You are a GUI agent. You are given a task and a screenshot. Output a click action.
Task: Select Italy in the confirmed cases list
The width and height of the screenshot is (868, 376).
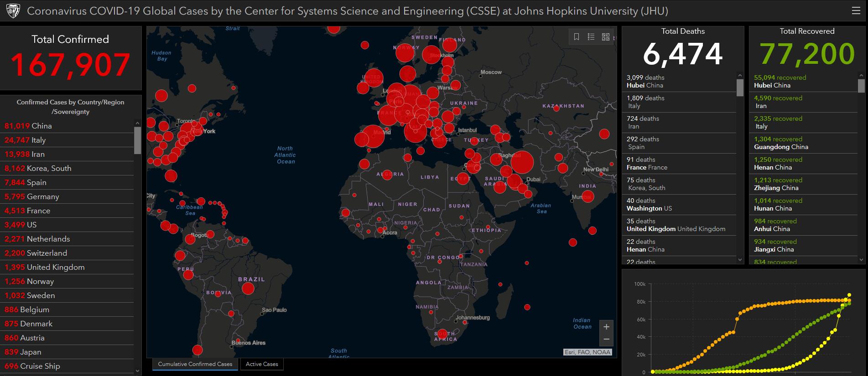click(67, 140)
